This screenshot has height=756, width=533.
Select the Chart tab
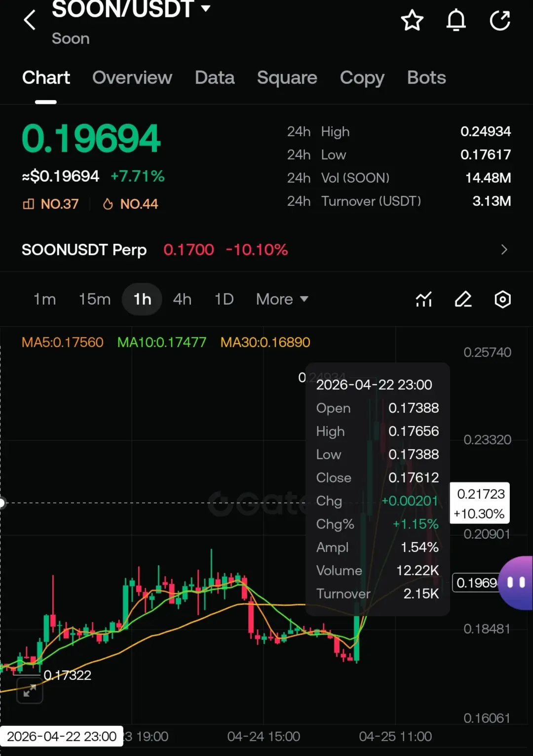point(46,78)
